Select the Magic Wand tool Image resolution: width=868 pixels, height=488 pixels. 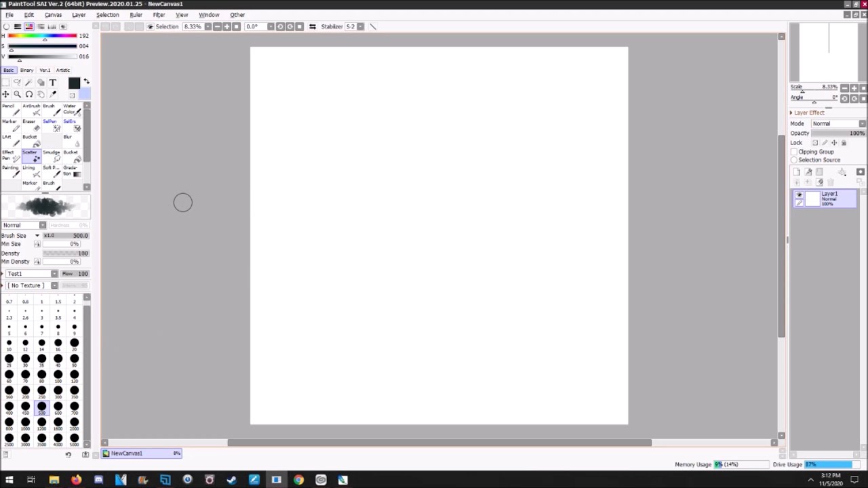tap(29, 83)
